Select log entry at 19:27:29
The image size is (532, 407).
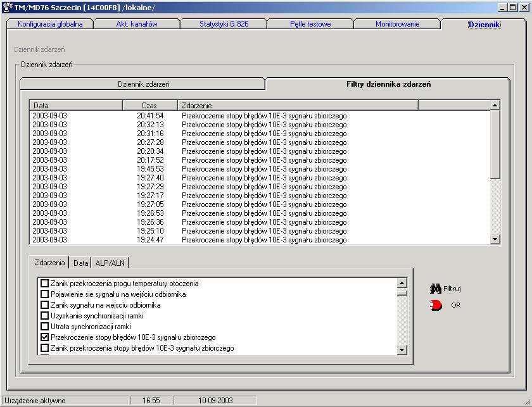click(x=260, y=187)
